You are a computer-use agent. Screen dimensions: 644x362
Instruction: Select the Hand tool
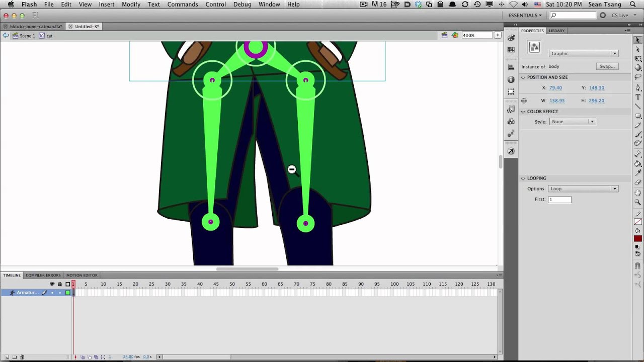tap(637, 193)
